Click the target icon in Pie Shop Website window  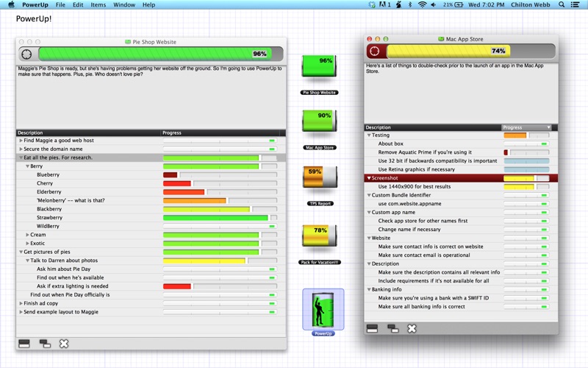[x=26, y=54]
